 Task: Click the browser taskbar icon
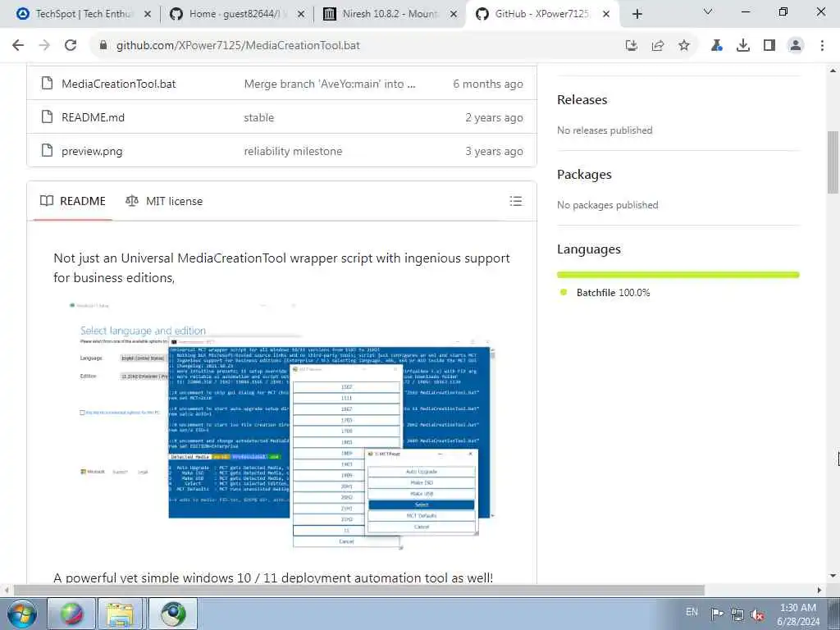tap(173, 614)
